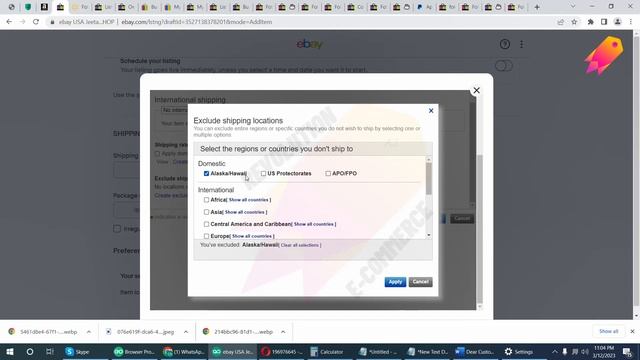Check the Asia region checkbox
640x360 pixels.
click(206, 212)
